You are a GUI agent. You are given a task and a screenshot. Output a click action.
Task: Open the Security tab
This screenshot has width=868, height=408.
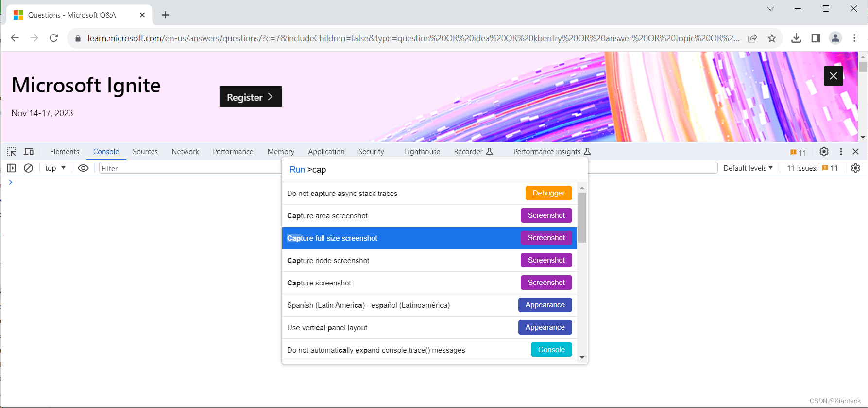click(371, 152)
